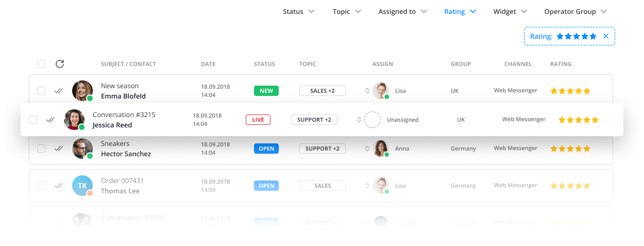Screen dimensions: 644x246
Task: Check the Hector Sanchez row checkbox
Action: coord(41,149)
